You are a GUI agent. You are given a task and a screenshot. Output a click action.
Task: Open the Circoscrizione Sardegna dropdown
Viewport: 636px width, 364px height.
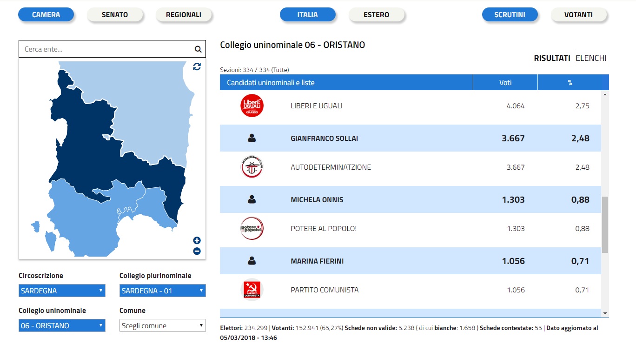(x=62, y=291)
